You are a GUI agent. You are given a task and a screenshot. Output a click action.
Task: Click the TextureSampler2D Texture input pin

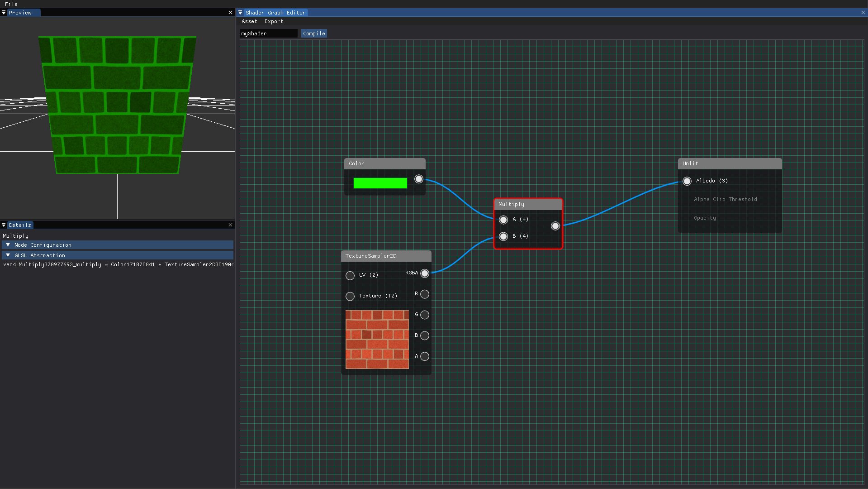click(x=350, y=297)
